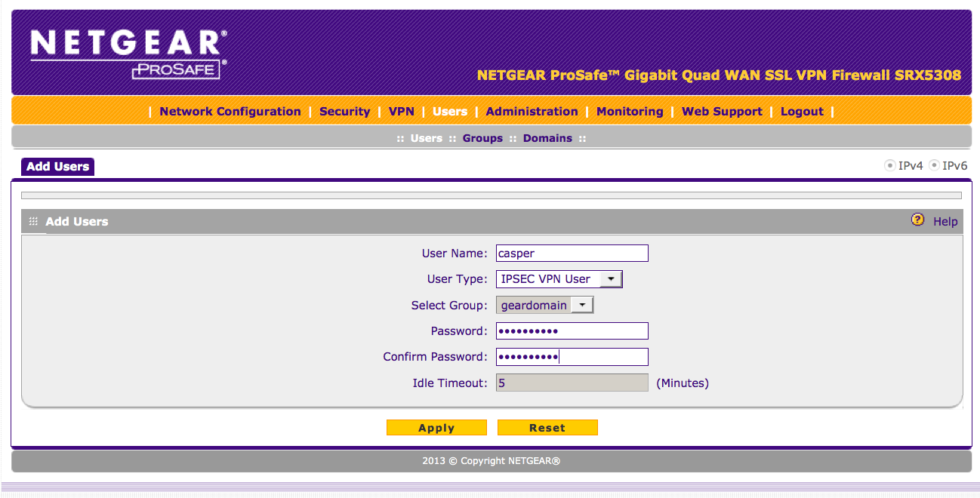Open the User Type dropdown
This screenshot has width=980, height=498.
coord(559,279)
